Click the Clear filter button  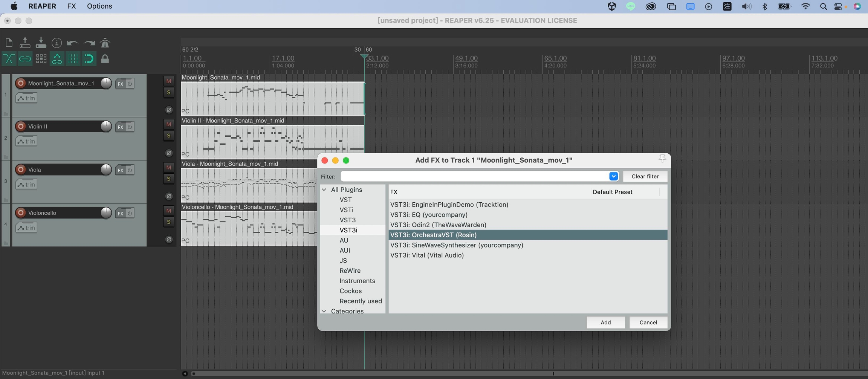pos(645,176)
